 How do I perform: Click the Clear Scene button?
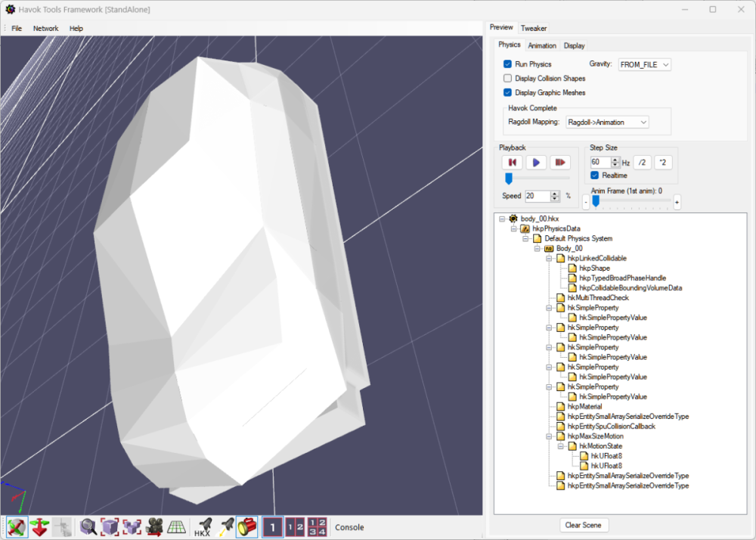tap(584, 526)
